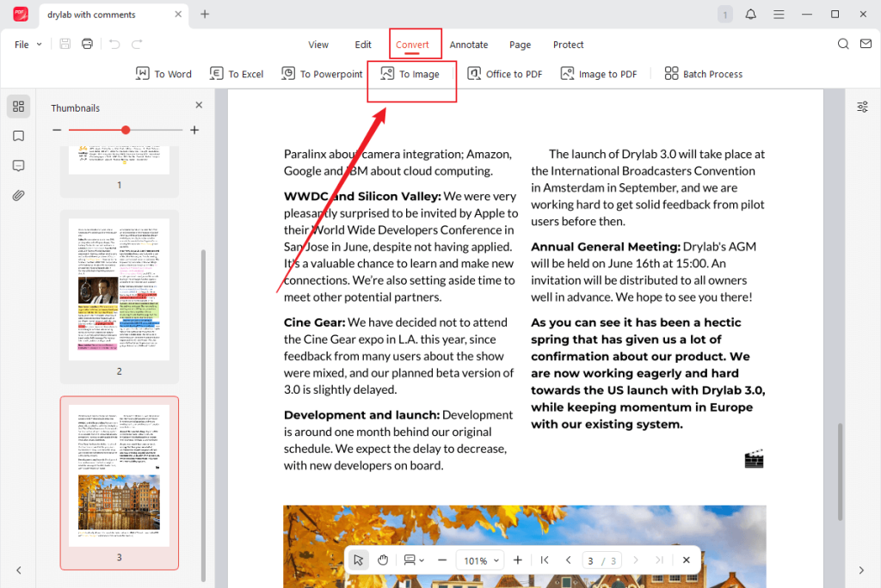This screenshot has width=881, height=588.
Task: Click the To Image button
Action: coord(411,74)
